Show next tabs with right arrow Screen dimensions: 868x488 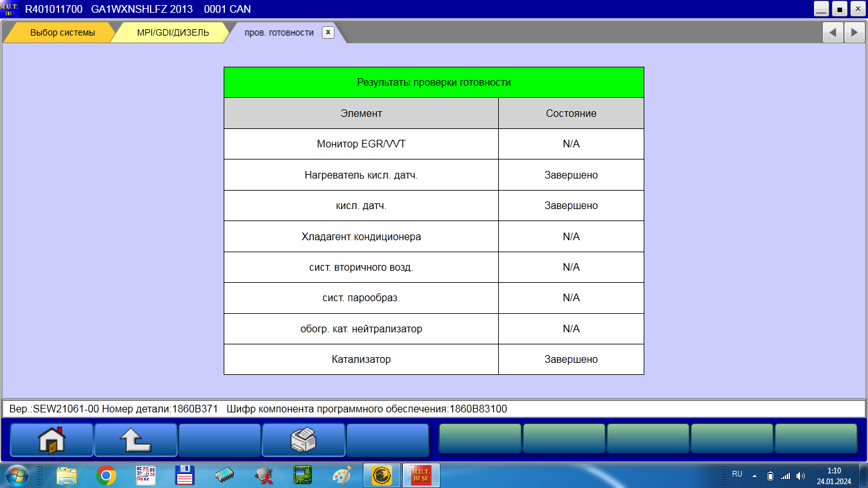coord(854,32)
